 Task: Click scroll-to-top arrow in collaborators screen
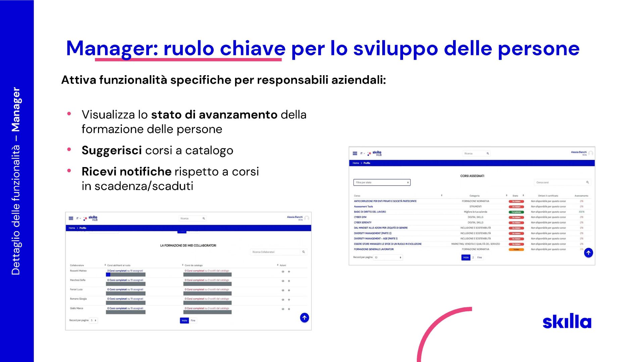click(x=304, y=317)
